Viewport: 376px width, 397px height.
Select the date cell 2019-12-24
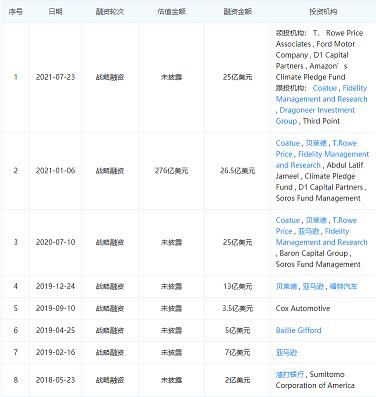tap(55, 286)
